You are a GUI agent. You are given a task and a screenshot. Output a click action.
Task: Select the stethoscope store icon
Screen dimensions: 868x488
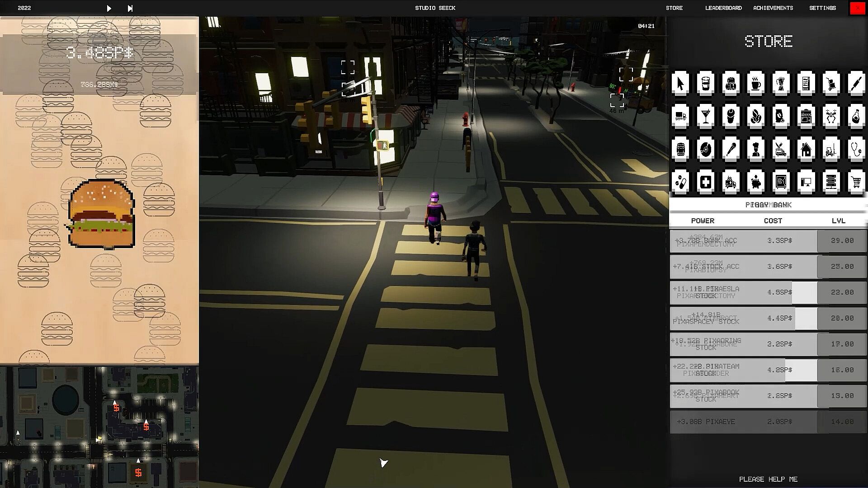(856, 149)
